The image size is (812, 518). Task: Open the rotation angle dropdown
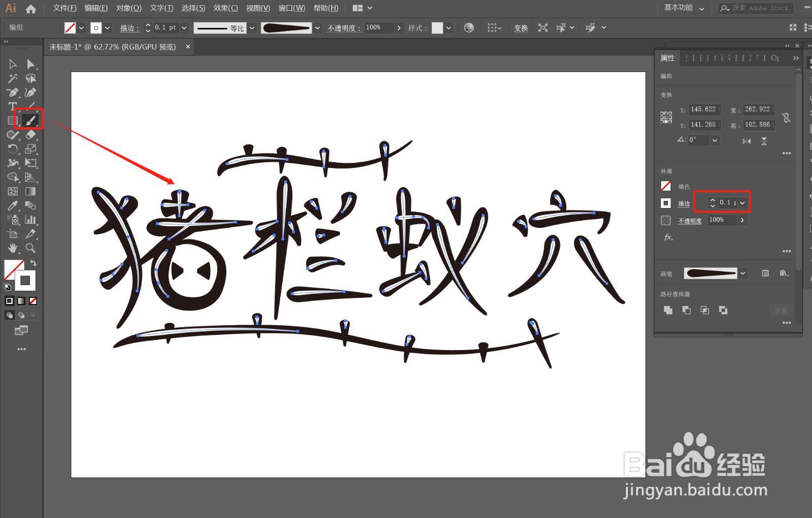click(715, 141)
